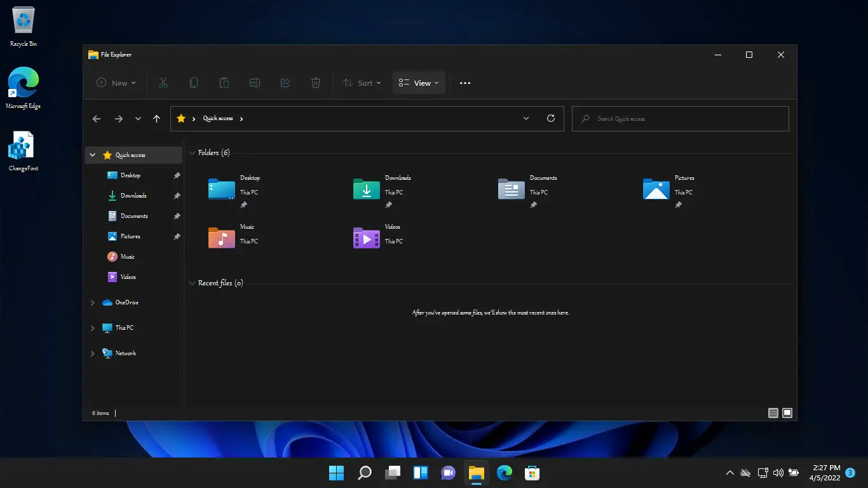Viewport: 868px width, 488px height.
Task: Go back with the left arrow
Action: 97,119
